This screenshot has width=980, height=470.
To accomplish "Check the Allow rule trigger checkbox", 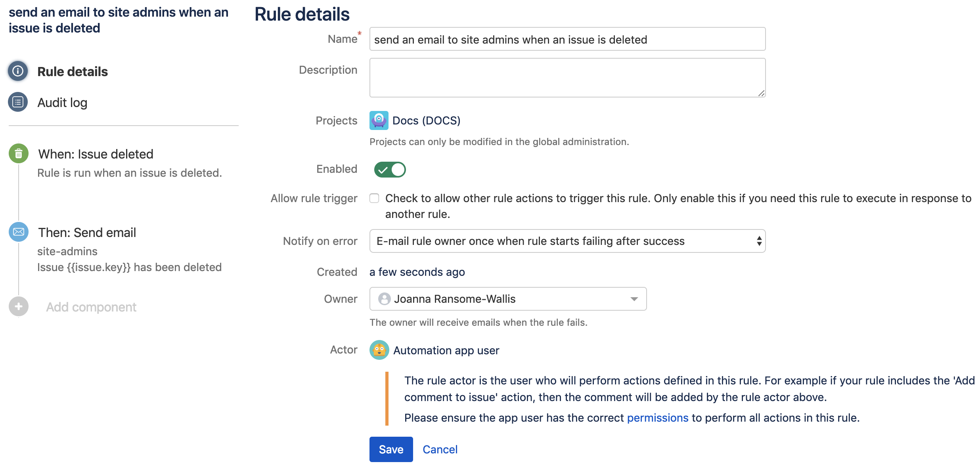I will tap(374, 198).
